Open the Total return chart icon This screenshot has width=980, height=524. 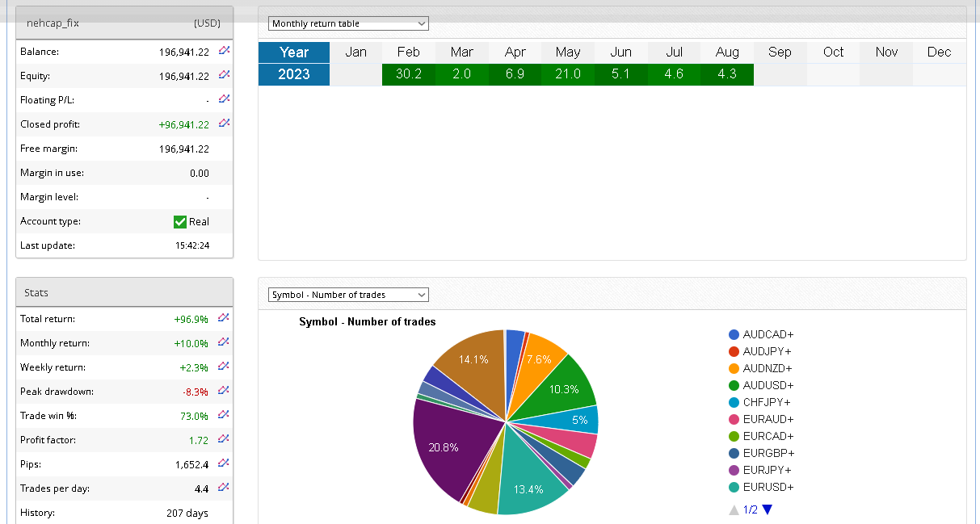pos(224,318)
